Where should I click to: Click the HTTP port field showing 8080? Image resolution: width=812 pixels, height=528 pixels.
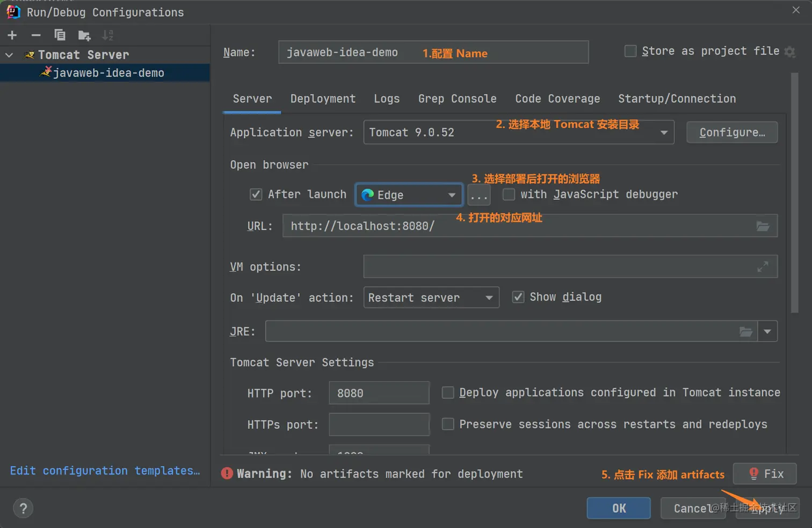click(379, 393)
